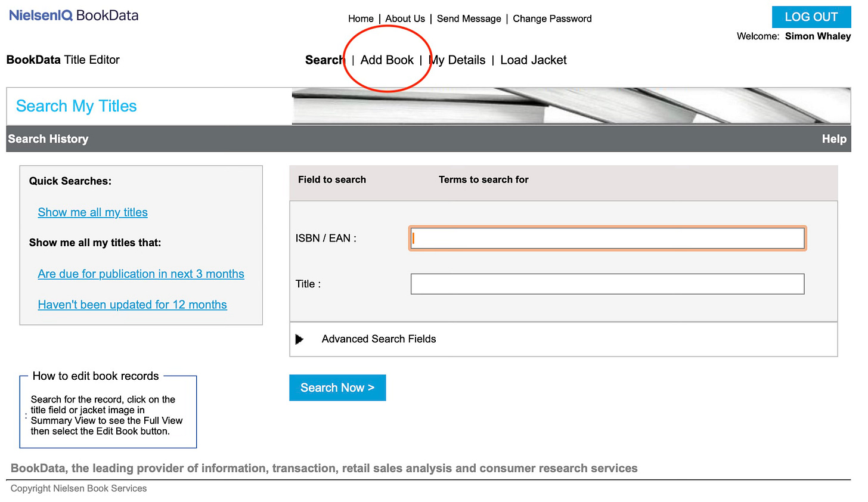Focus the ISBN / EAN input field
The height and width of the screenshot is (502, 868).
(607, 238)
